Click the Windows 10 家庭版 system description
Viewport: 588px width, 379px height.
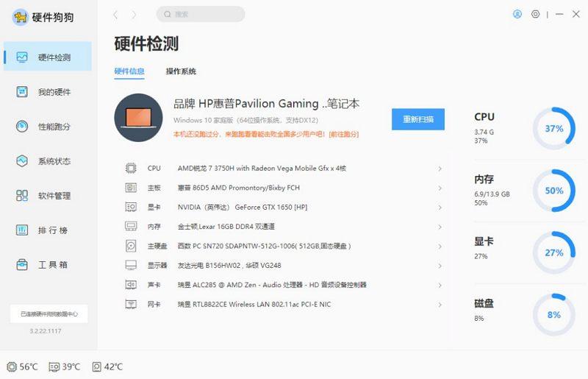point(245,120)
